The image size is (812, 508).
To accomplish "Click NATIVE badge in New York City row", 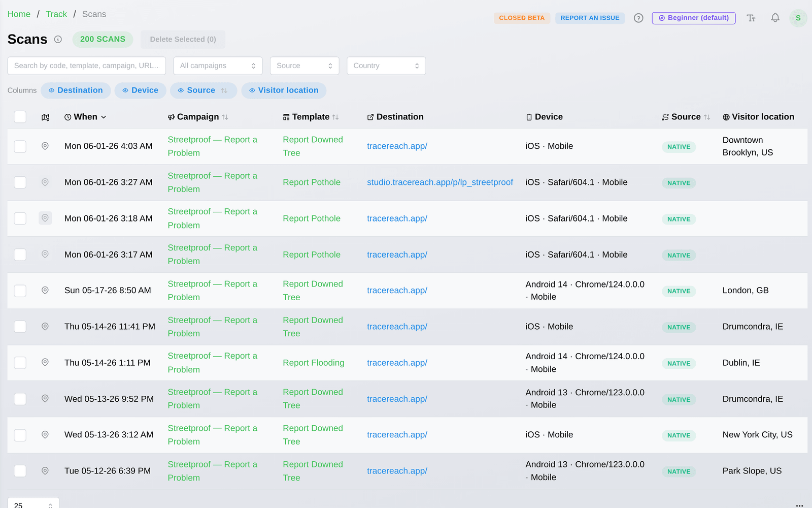I will pyautogui.click(x=679, y=435).
